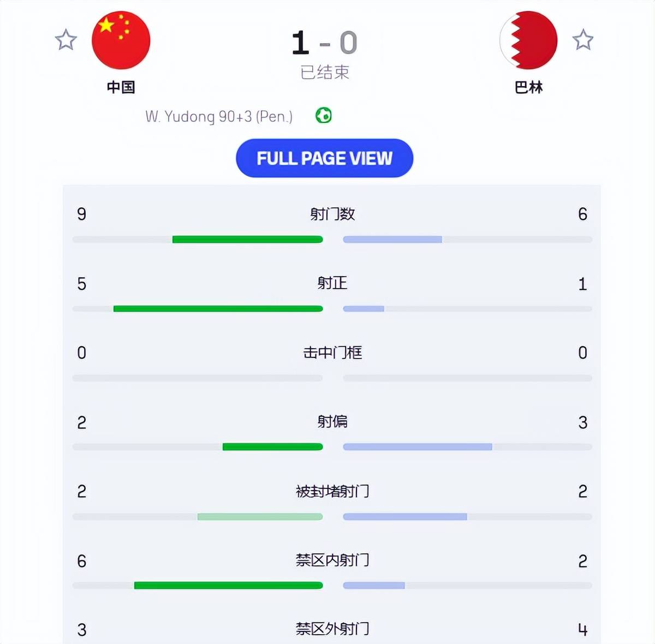The width and height of the screenshot is (655, 644).
Task: Click the green goal ball icon
Action: pyautogui.click(x=324, y=116)
